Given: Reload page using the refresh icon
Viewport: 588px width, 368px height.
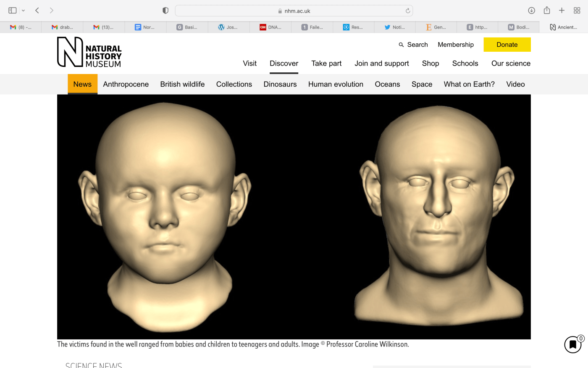Looking at the screenshot, I should pos(407,11).
